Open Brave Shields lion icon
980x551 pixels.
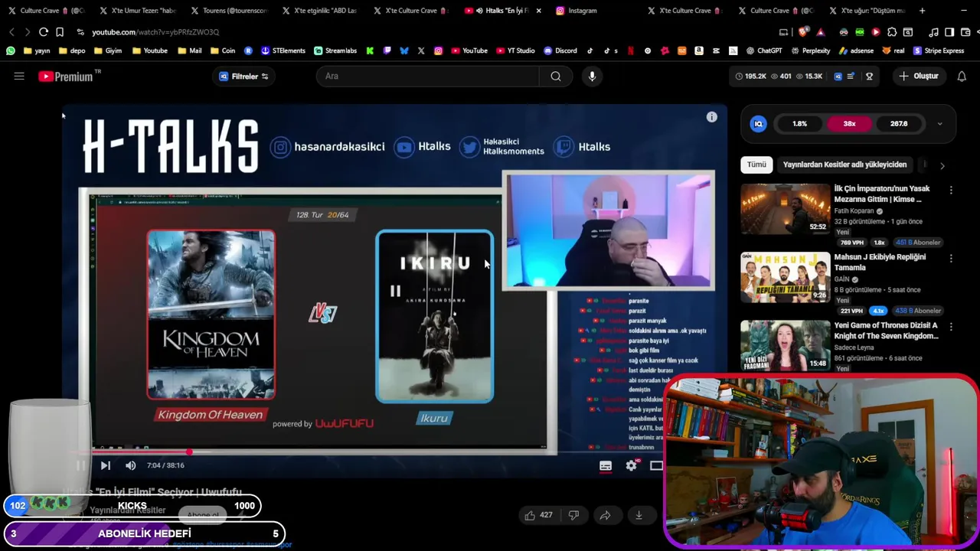pos(802,32)
